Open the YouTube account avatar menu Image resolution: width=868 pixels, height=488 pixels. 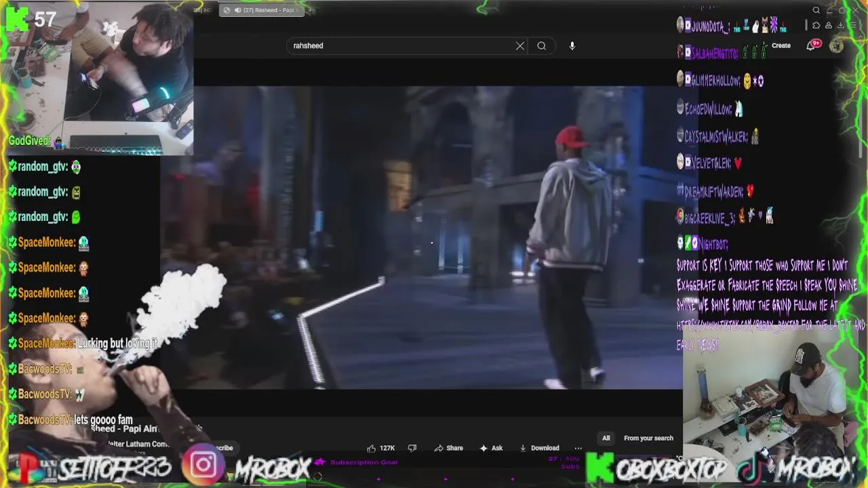click(x=837, y=45)
